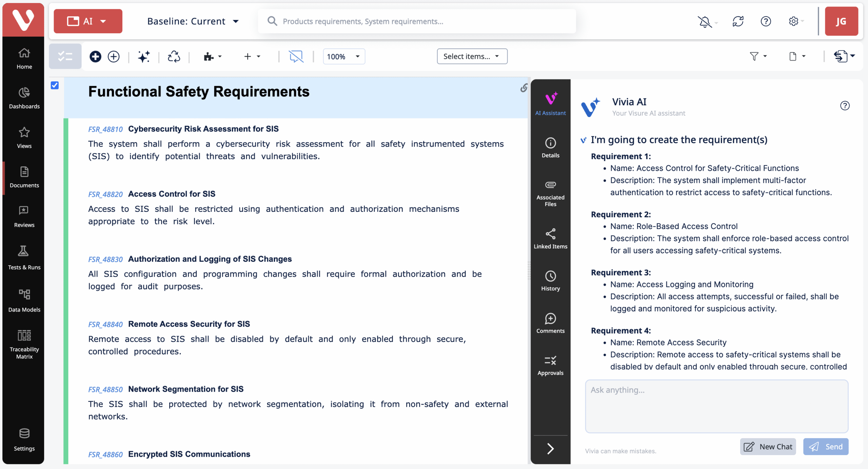868x469 pixels.
Task: Expand the Select items dropdown
Action: (472, 56)
